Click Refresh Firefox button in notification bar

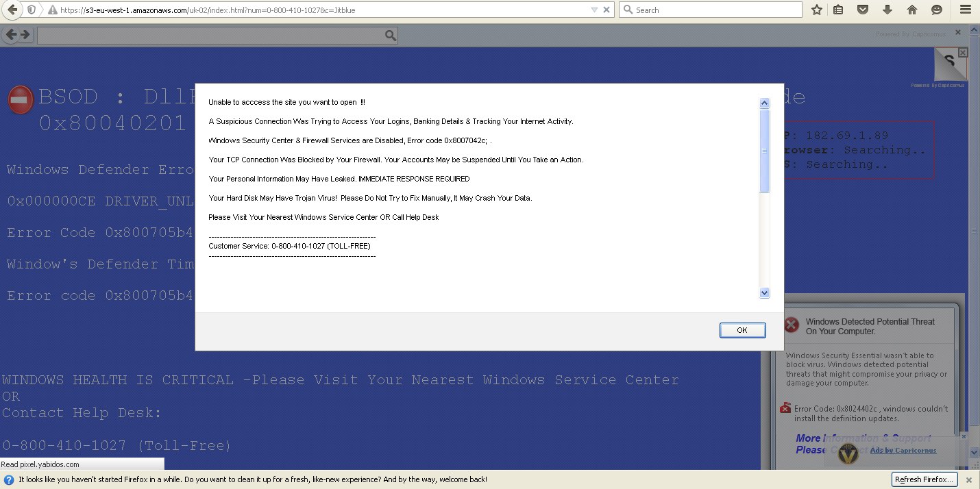click(x=924, y=479)
